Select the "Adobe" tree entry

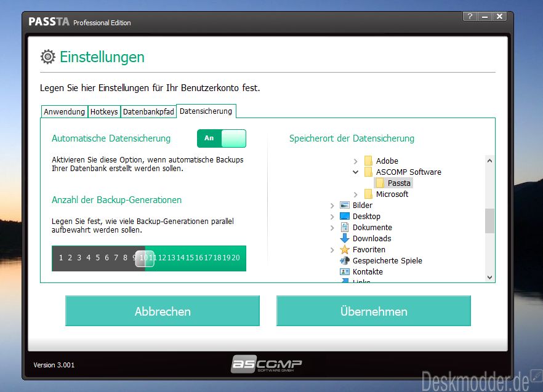coord(387,161)
